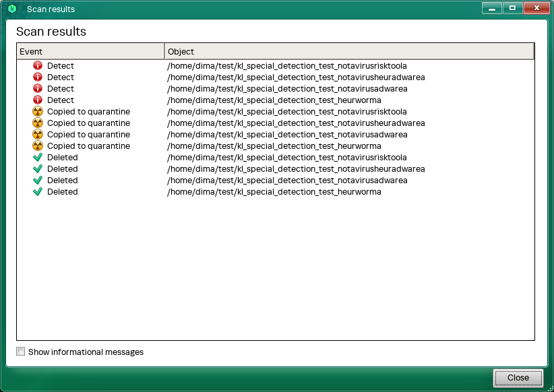Select the Deleted row path for notavirusheuradwarea
Viewport: 554px width, 392px height.
[296, 169]
